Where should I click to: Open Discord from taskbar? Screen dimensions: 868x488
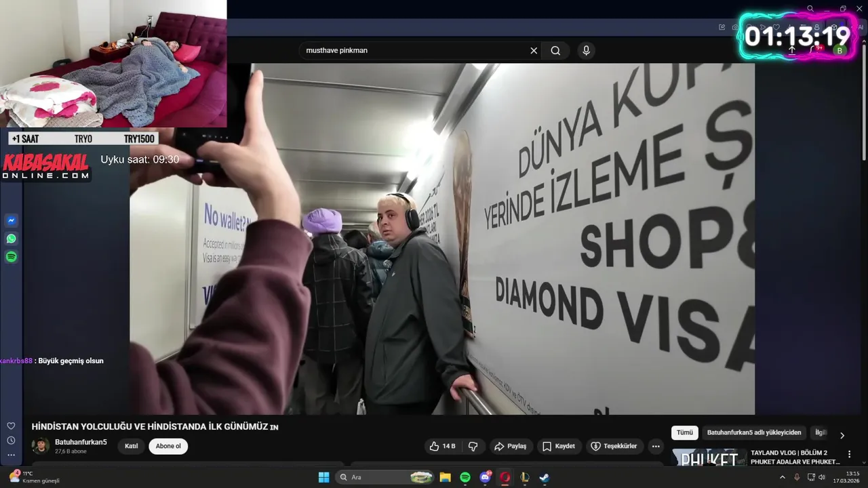486,477
